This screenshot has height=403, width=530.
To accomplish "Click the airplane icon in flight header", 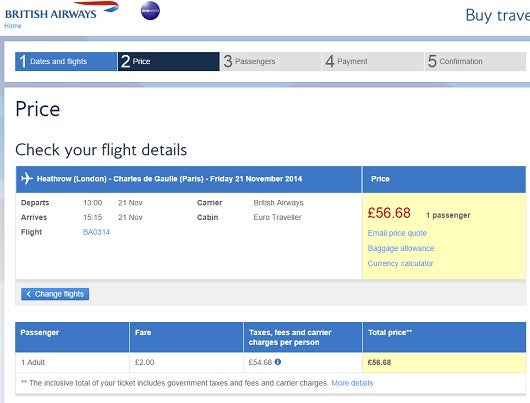I will 27,179.
